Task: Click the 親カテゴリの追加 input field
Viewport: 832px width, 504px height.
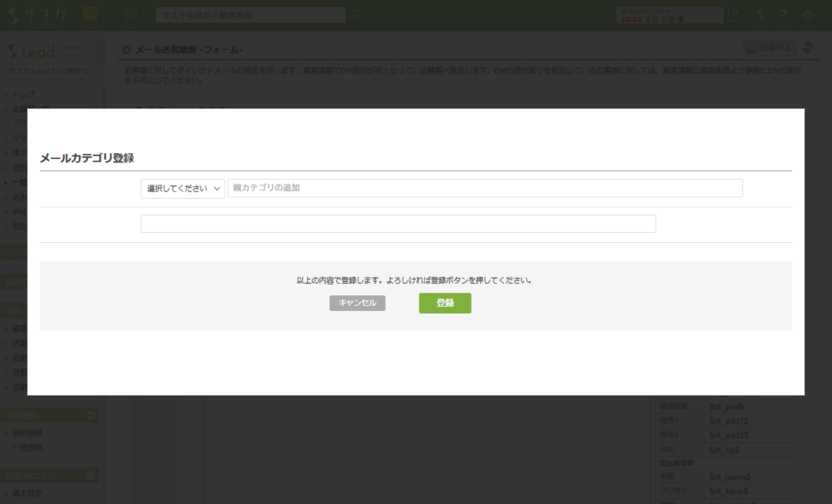Action: point(484,188)
